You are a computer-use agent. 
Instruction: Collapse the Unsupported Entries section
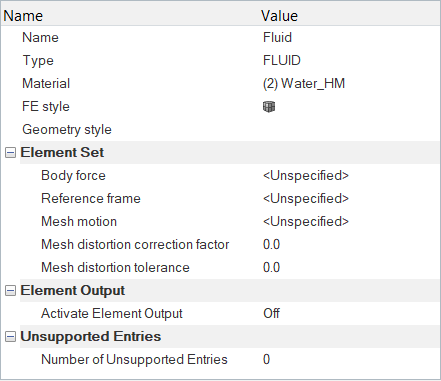click(10, 337)
